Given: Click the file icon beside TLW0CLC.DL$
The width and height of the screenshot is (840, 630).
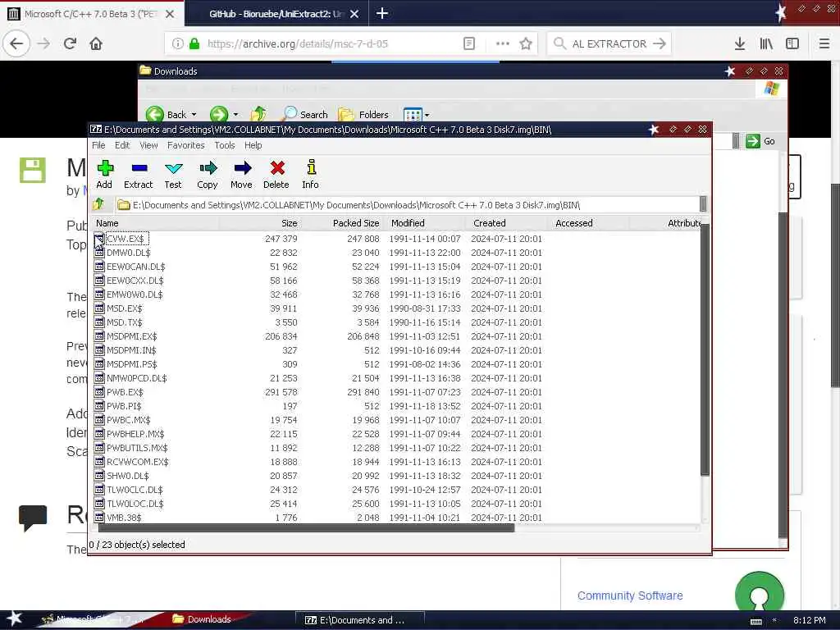Looking at the screenshot, I should pos(99,489).
